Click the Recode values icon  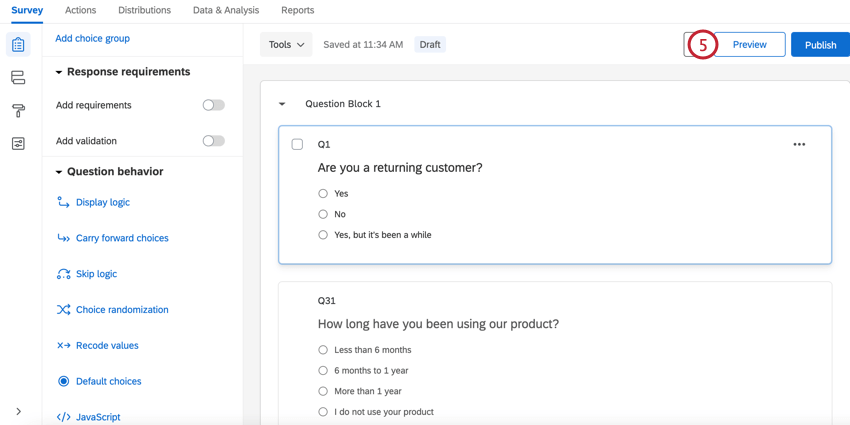64,346
